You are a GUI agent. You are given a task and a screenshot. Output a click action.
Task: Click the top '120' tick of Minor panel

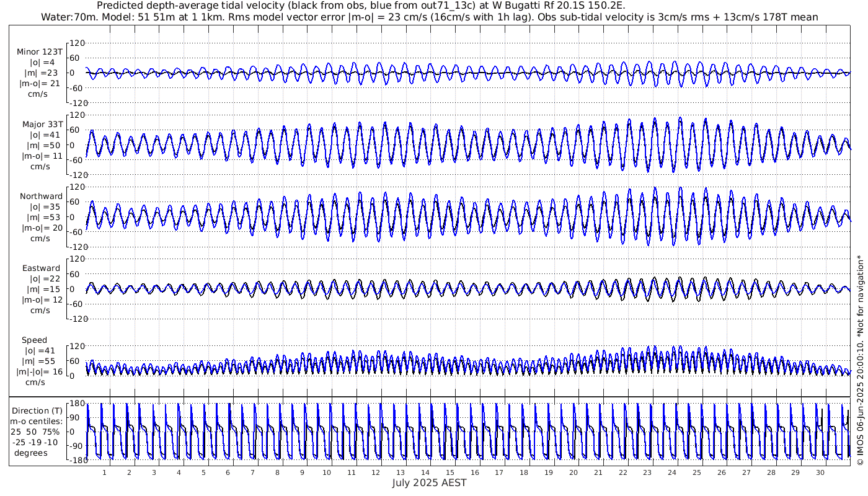point(77,43)
